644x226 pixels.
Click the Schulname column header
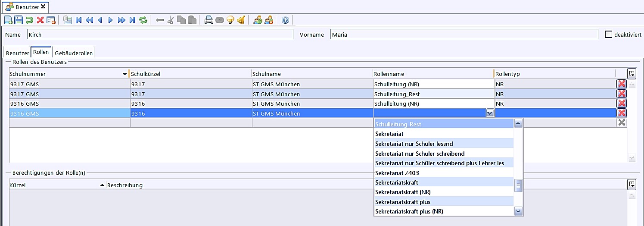[x=312, y=74]
